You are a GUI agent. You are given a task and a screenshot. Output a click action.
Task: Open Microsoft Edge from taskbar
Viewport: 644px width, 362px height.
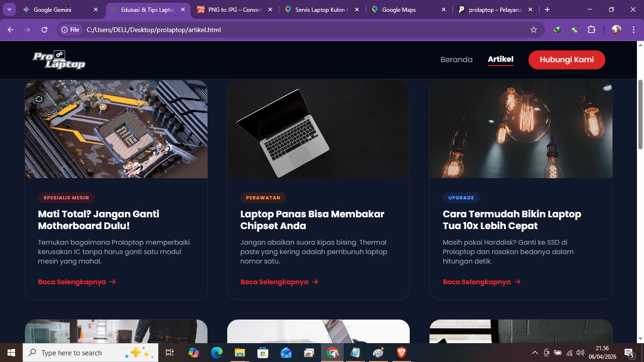click(x=217, y=353)
